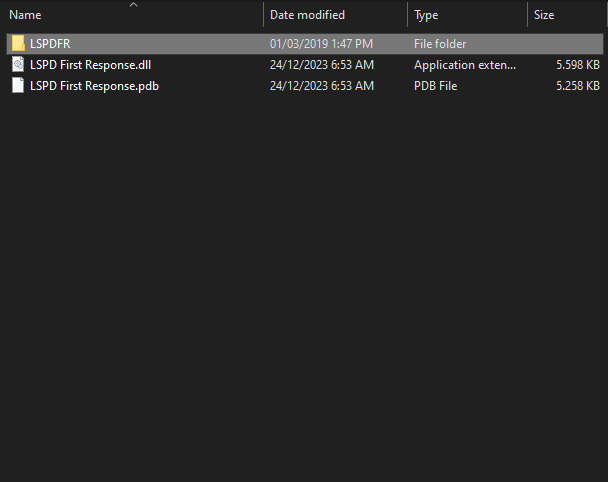Click the LSPD First Response.pdb file icon
Viewport: 608px width, 482px height.
pos(18,86)
